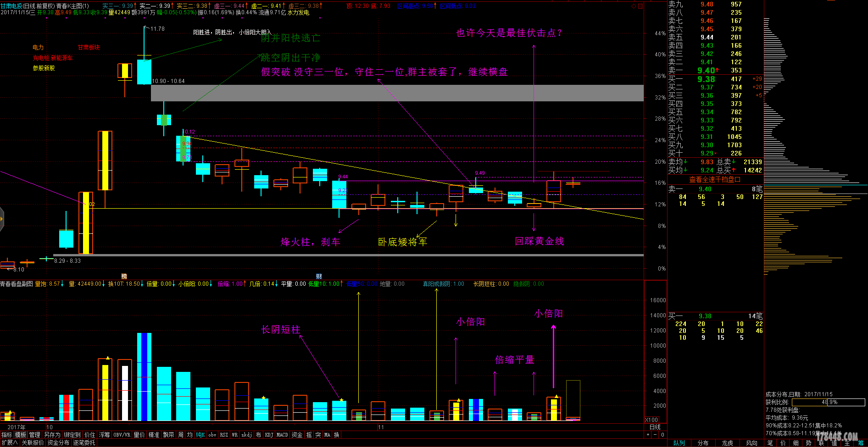This screenshot has width=868, height=448.
Task: Click the 财 marker on chart axis
Action: click(x=319, y=276)
